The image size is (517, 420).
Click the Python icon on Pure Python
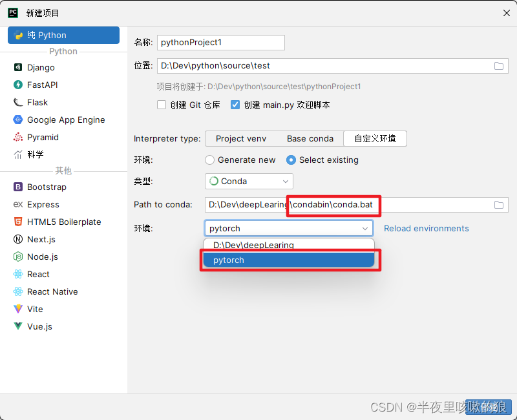pyautogui.click(x=19, y=35)
